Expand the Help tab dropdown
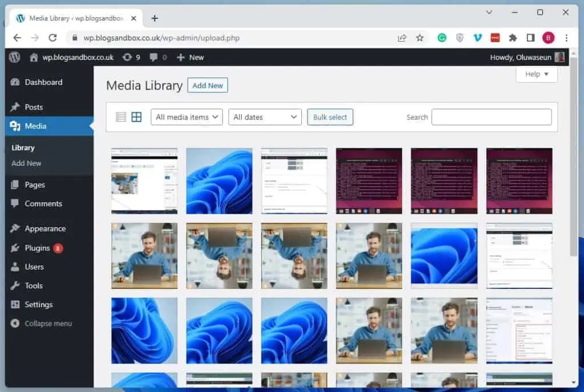This screenshot has height=392, width=584. tap(537, 74)
